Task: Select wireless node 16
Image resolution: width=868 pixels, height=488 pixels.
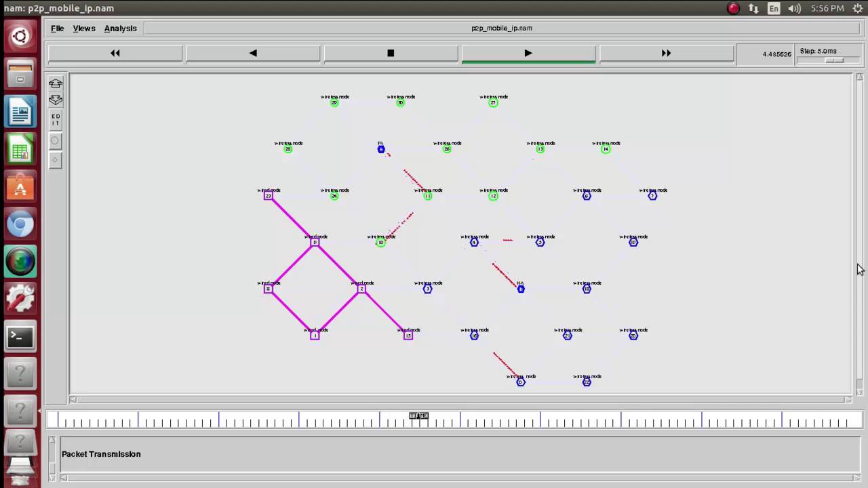Action: (474, 335)
